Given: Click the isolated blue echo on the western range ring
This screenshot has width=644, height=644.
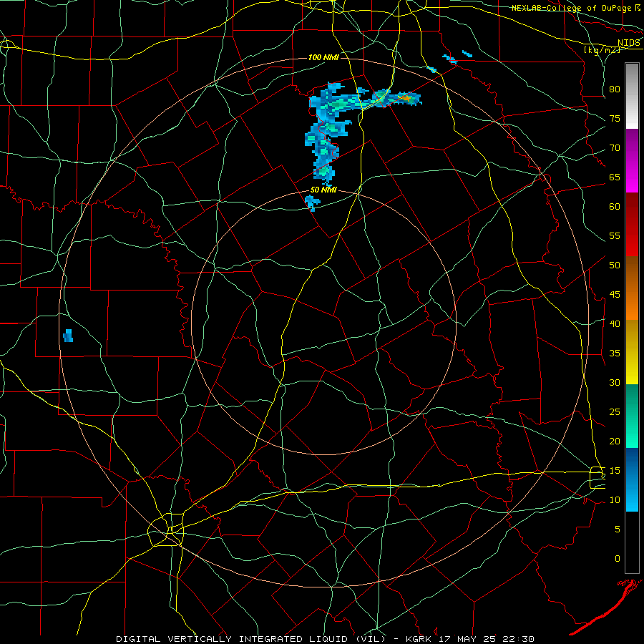Looking at the screenshot, I should coord(68,336).
